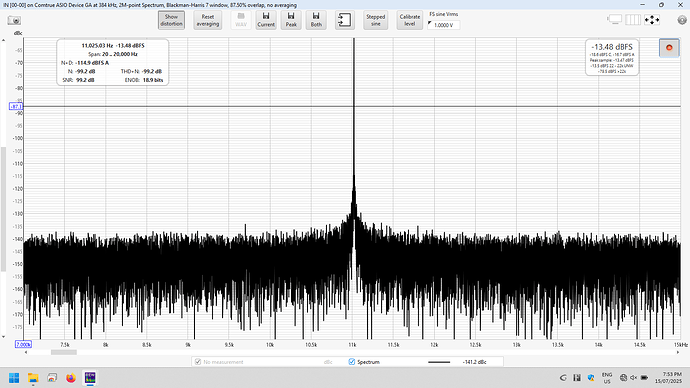Select the REW app taskbar icon
Screen dimensions: 690x388
[x=90, y=378]
